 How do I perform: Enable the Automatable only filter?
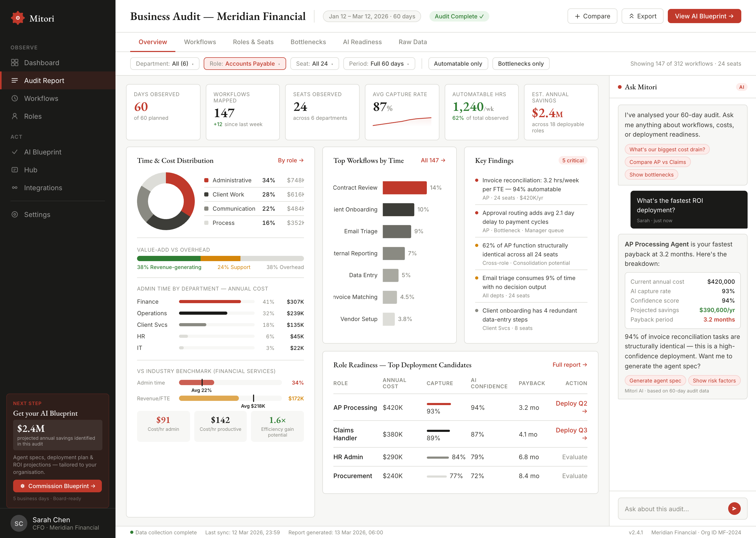tap(458, 63)
